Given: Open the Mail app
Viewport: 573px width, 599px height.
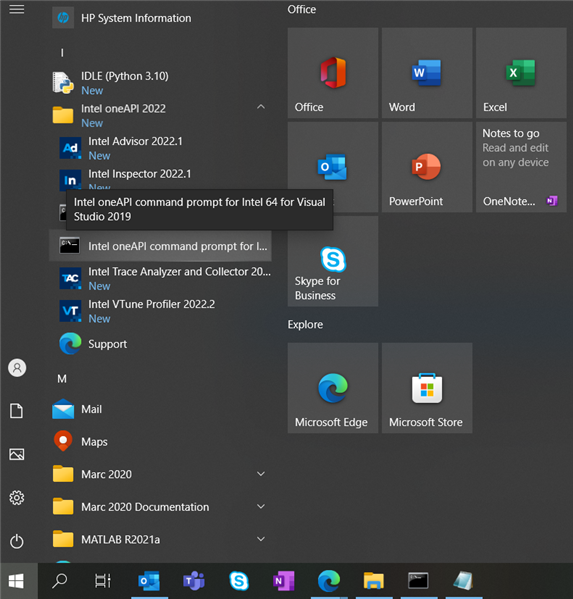Looking at the screenshot, I should [x=160, y=409].
